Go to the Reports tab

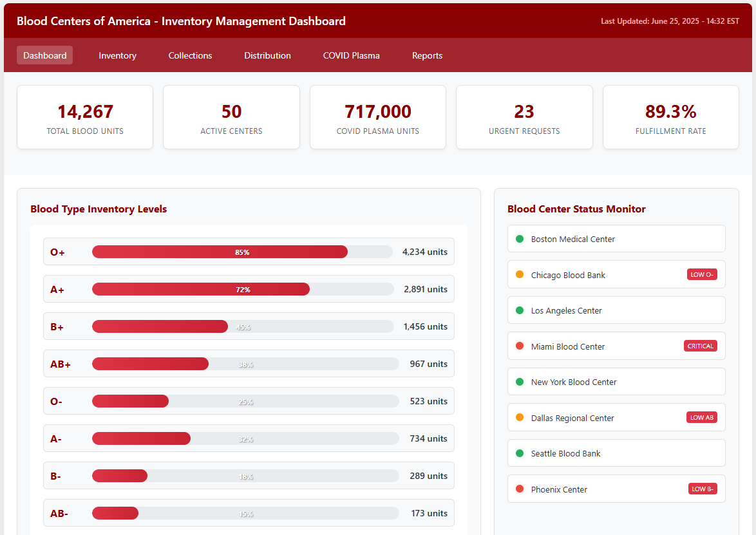click(427, 55)
